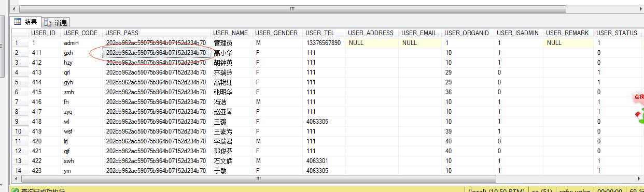Select the qrl user code cell
This screenshot has height=192, width=644.
click(x=81, y=72)
